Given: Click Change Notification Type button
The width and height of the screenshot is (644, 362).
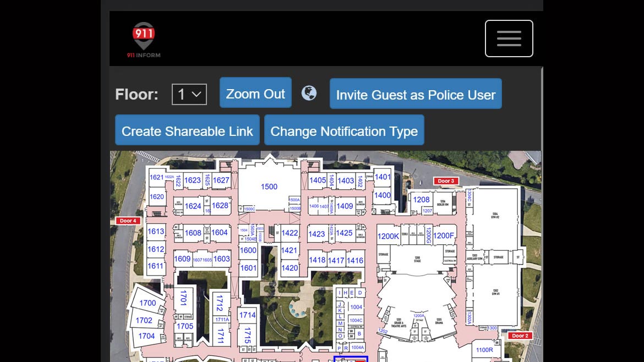Looking at the screenshot, I should (x=344, y=131).
